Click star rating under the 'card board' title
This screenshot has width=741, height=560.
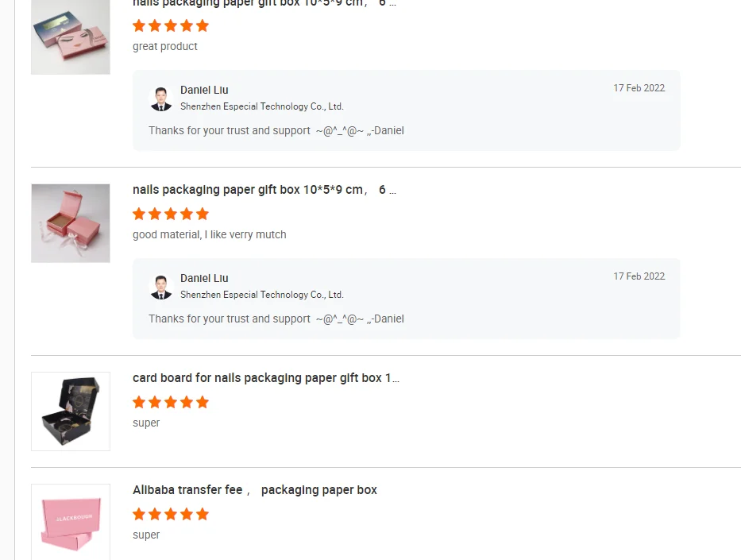pos(171,402)
